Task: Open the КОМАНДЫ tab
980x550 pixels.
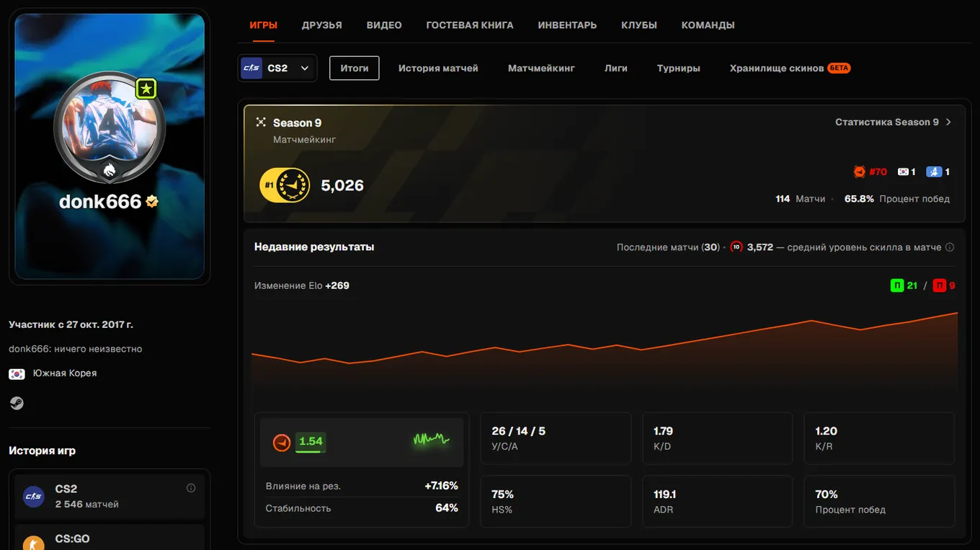Action: tap(708, 25)
